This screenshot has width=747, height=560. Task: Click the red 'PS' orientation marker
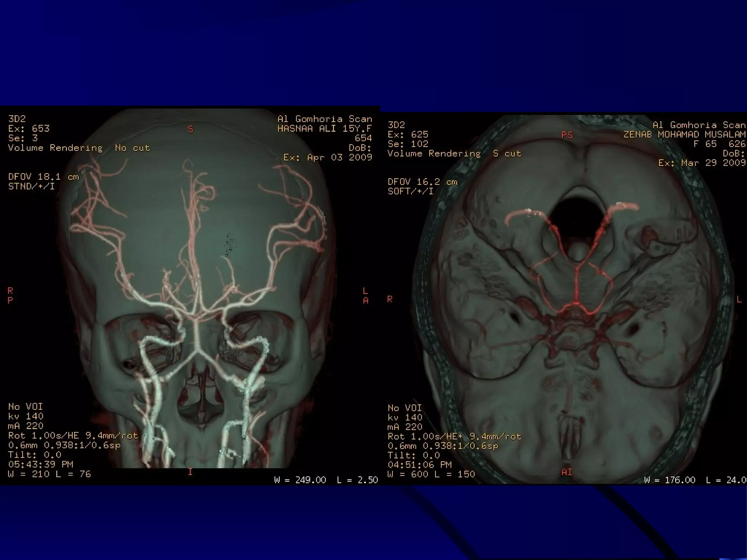coord(567,135)
